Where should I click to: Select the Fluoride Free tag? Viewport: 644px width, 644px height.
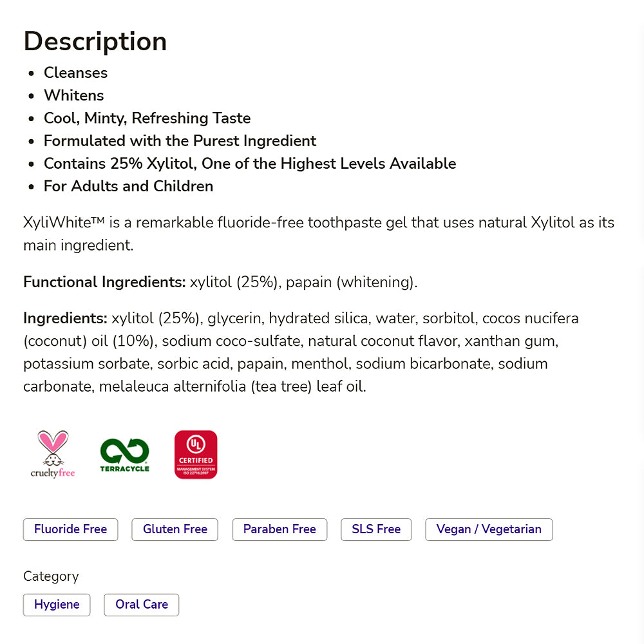click(70, 529)
